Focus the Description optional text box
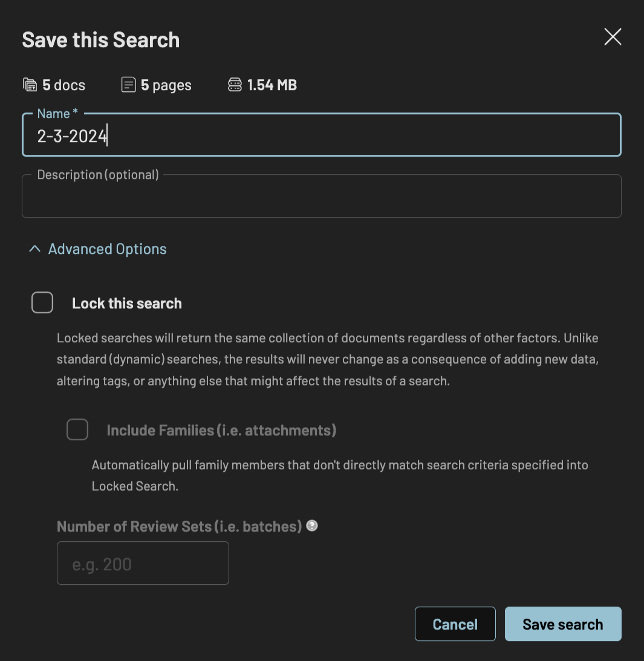 click(322, 196)
